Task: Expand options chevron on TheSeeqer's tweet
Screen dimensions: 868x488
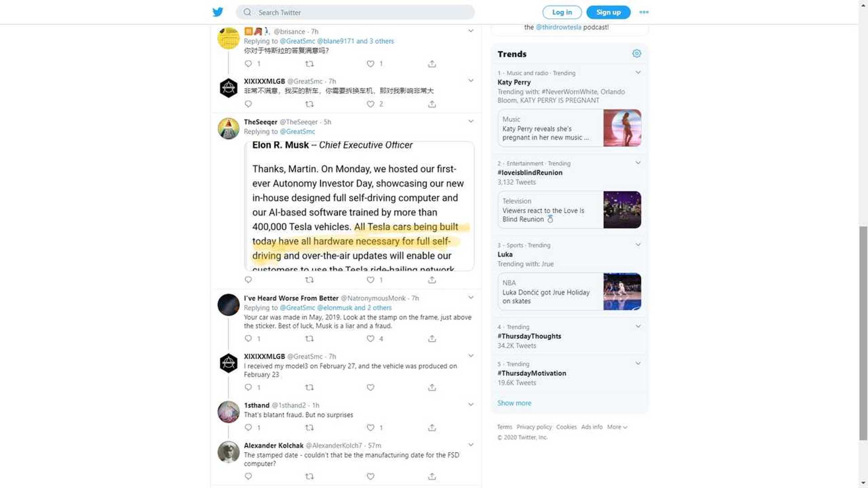Action: [x=471, y=121]
